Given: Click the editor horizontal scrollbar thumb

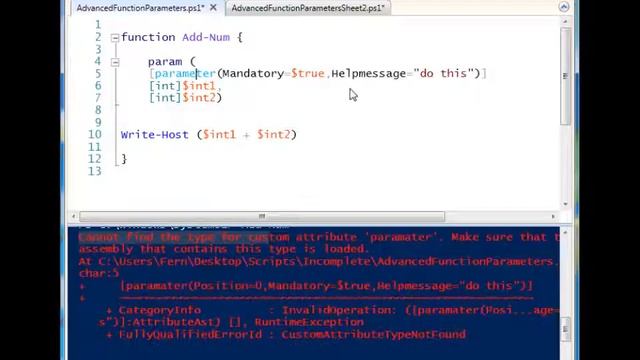Looking at the screenshot, I should click(262, 216).
